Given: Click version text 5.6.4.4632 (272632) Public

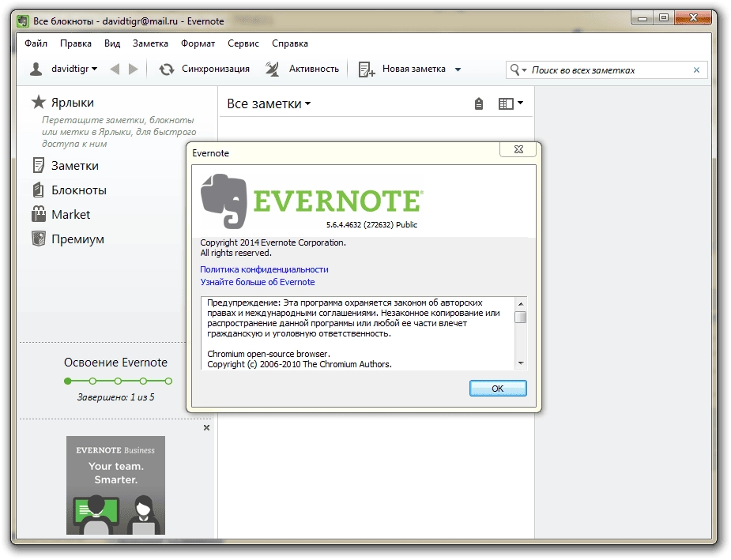Looking at the screenshot, I should 371,224.
